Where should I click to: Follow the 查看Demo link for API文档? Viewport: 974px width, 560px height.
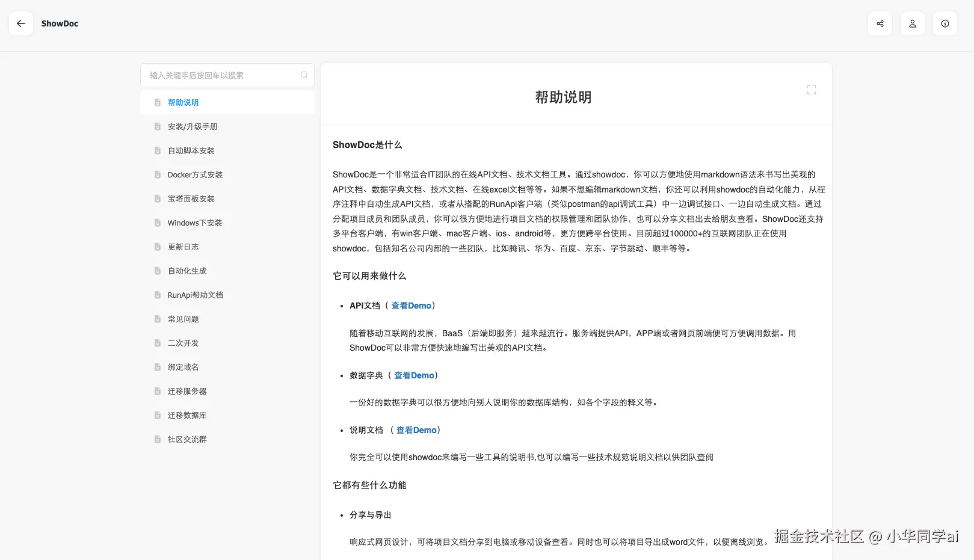pyautogui.click(x=411, y=306)
